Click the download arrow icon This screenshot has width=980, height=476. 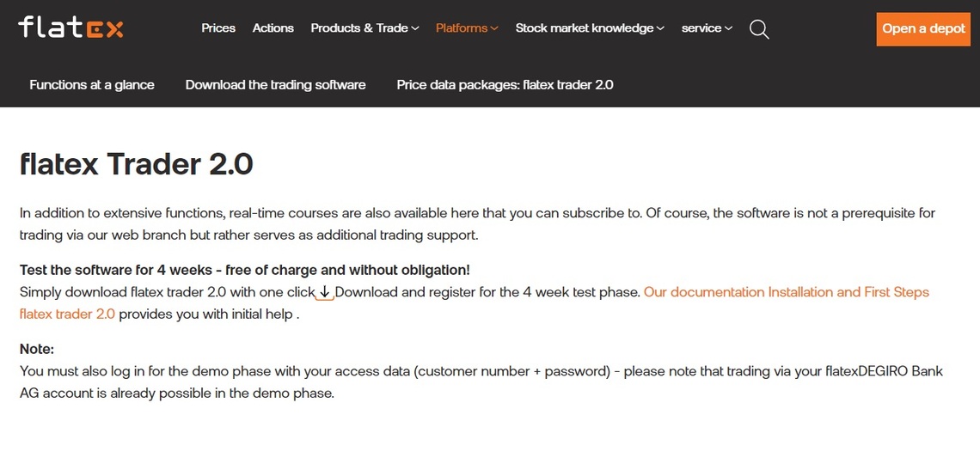324,292
